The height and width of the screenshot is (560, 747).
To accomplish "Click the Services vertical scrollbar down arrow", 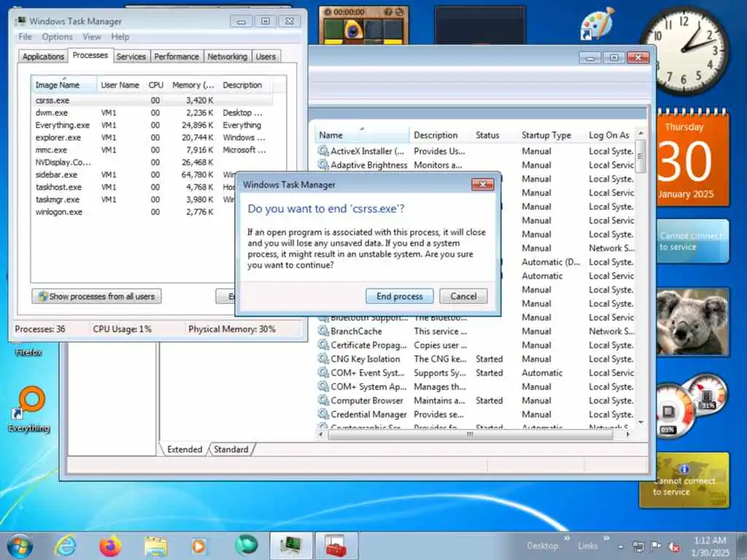I will click(x=640, y=422).
